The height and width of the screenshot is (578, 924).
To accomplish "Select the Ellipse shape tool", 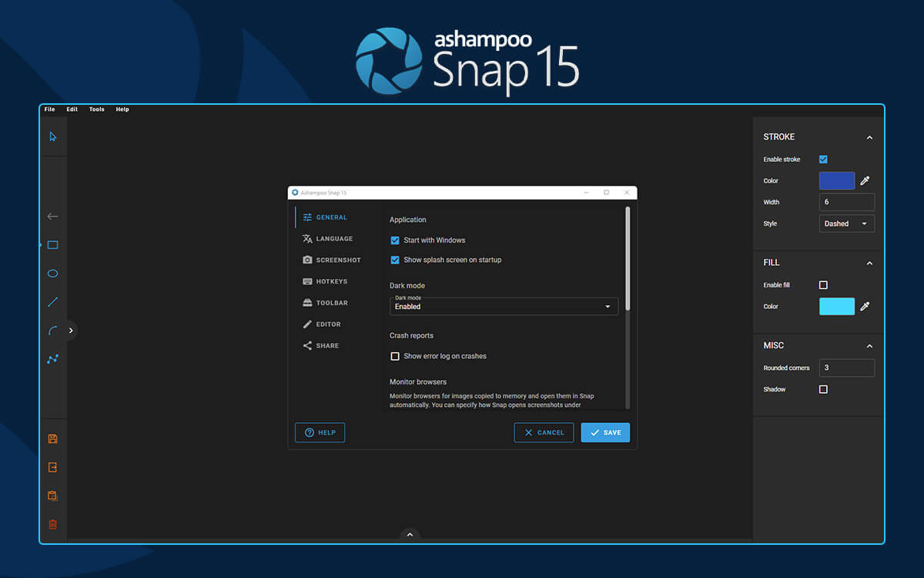I will tap(53, 274).
